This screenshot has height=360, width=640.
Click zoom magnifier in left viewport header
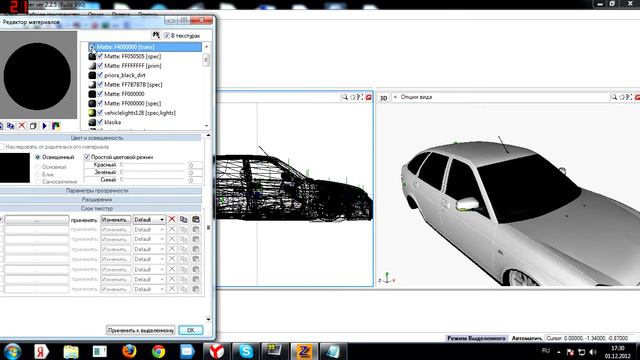click(x=344, y=97)
